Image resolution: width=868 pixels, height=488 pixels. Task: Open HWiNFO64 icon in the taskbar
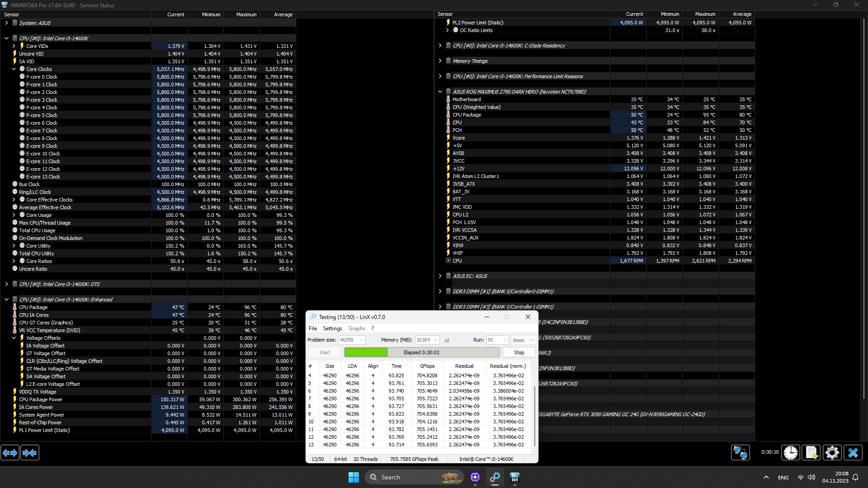(x=514, y=477)
